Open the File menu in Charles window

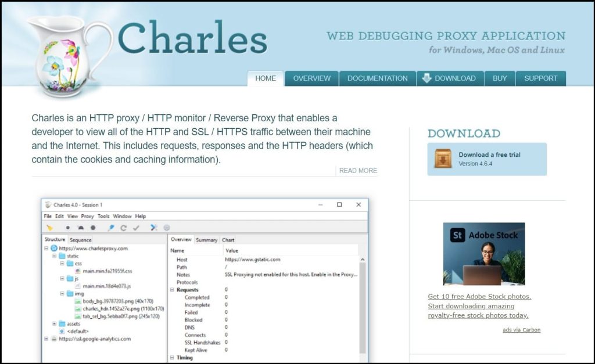coord(48,216)
